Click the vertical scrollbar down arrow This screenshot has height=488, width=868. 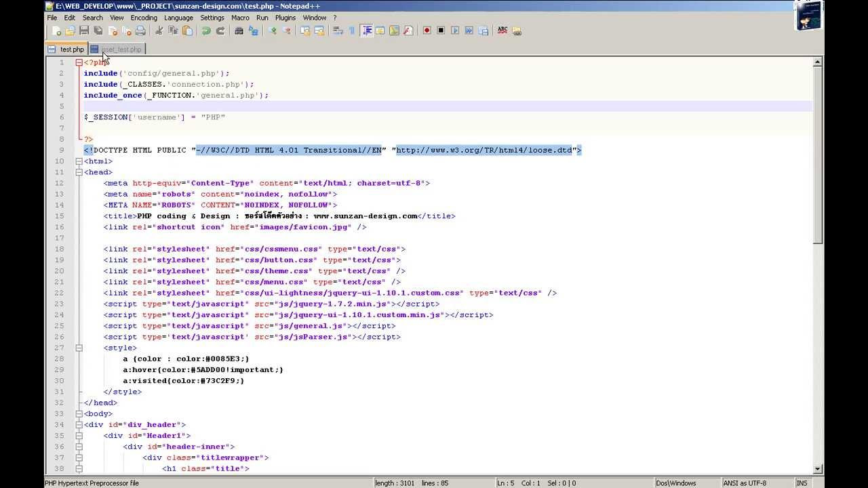click(817, 468)
